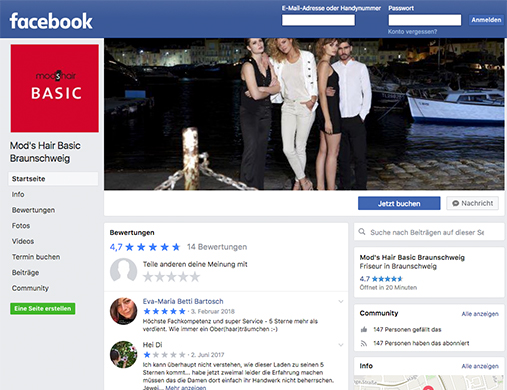The image size is (507, 390).
Task: Click the E-Mail-Adresse oder Handynummer field
Action: click(x=318, y=20)
